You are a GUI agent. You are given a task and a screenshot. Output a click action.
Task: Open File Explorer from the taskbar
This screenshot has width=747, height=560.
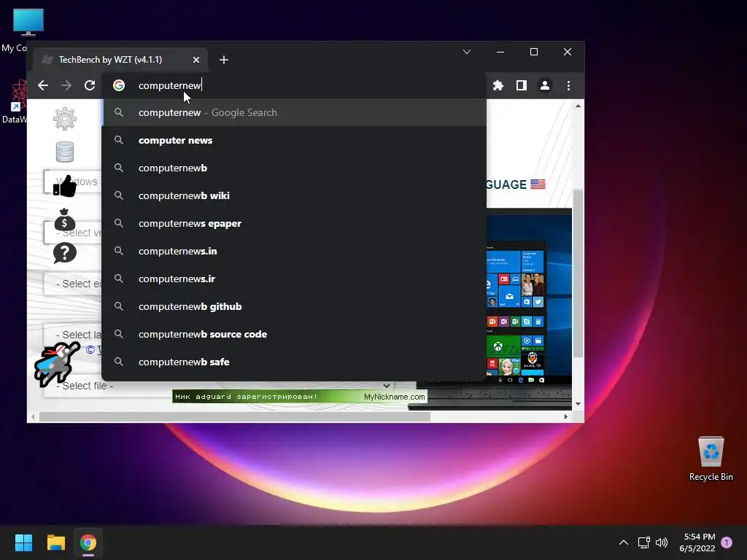tap(55, 542)
